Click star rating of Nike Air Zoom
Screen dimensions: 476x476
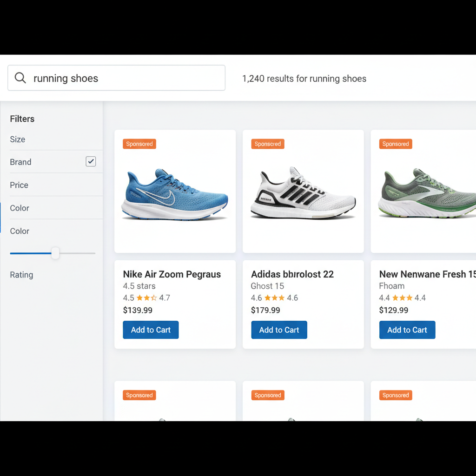(x=146, y=297)
